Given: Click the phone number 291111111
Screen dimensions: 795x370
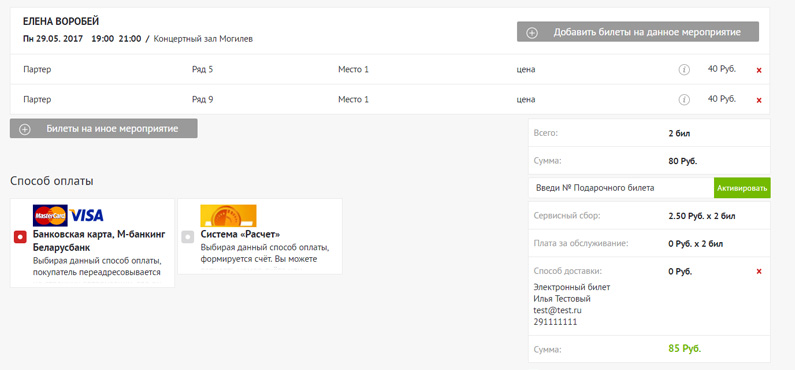Looking at the screenshot, I should [x=555, y=322].
